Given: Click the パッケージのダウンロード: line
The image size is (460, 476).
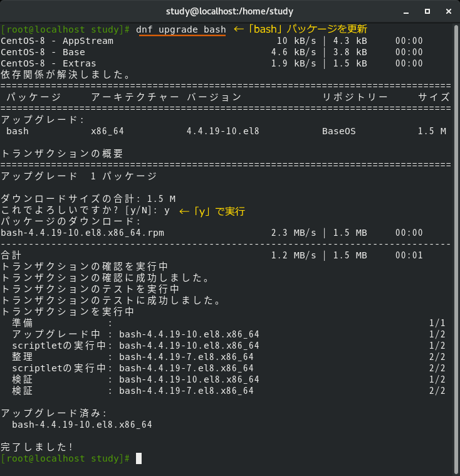Looking at the screenshot, I should pos(71,221).
